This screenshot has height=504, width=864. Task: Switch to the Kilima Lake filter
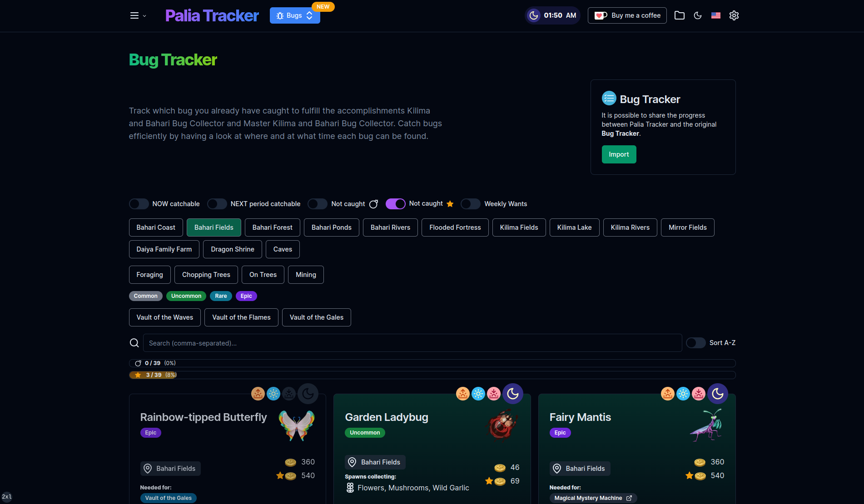click(x=574, y=227)
